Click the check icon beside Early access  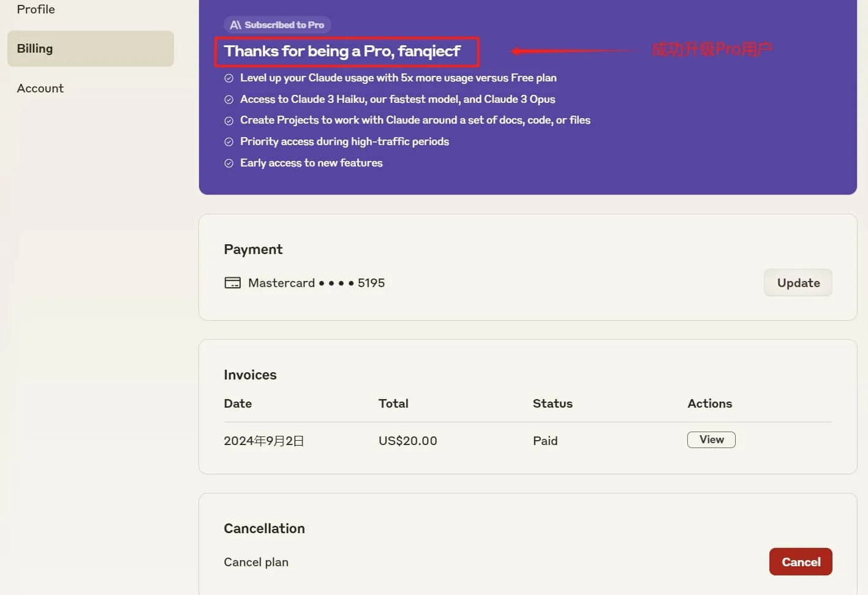point(229,163)
